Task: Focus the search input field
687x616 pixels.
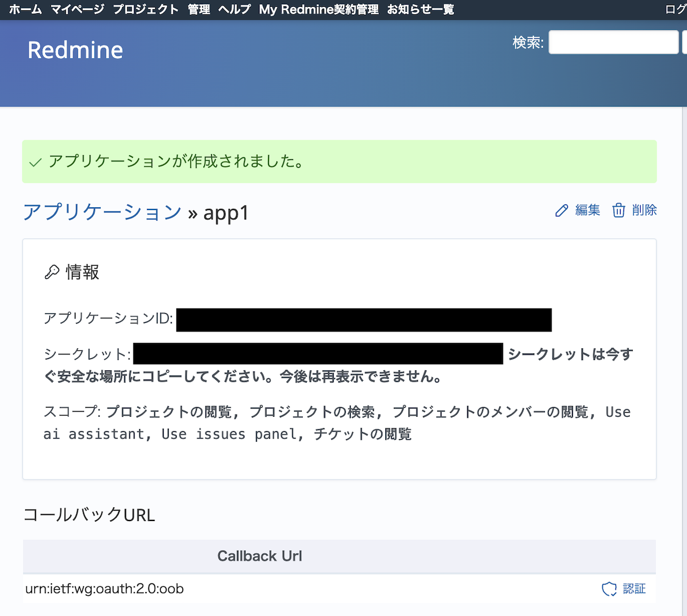Action: (613, 42)
